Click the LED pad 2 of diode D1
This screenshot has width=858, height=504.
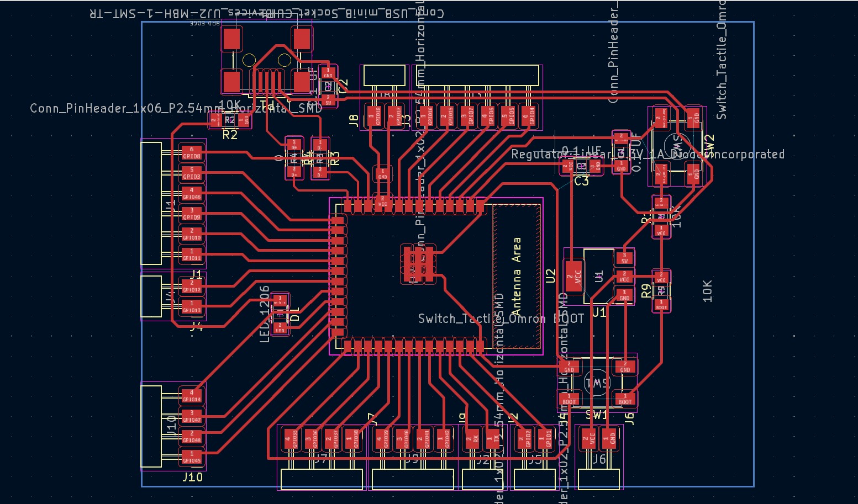pyautogui.click(x=280, y=327)
